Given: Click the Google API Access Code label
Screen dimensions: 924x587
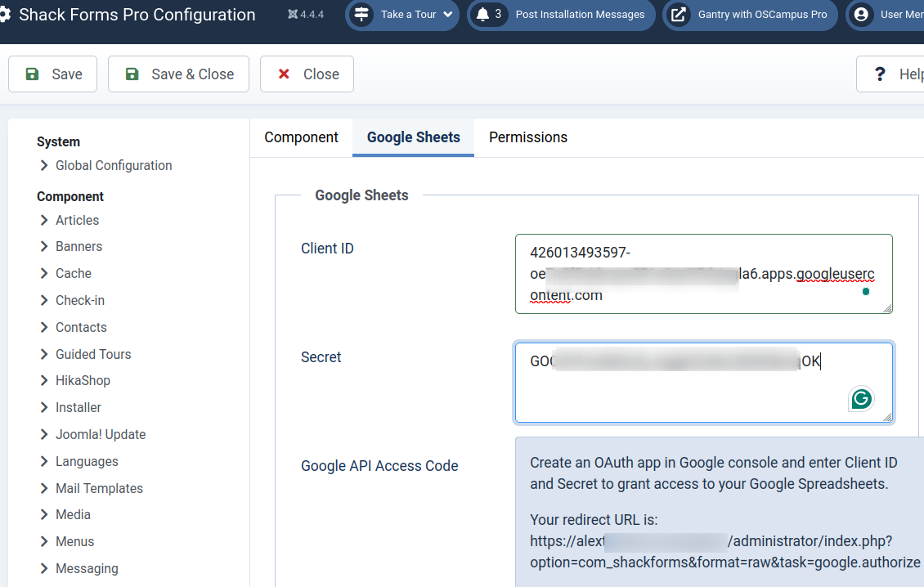Looking at the screenshot, I should [x=379, y=466].
